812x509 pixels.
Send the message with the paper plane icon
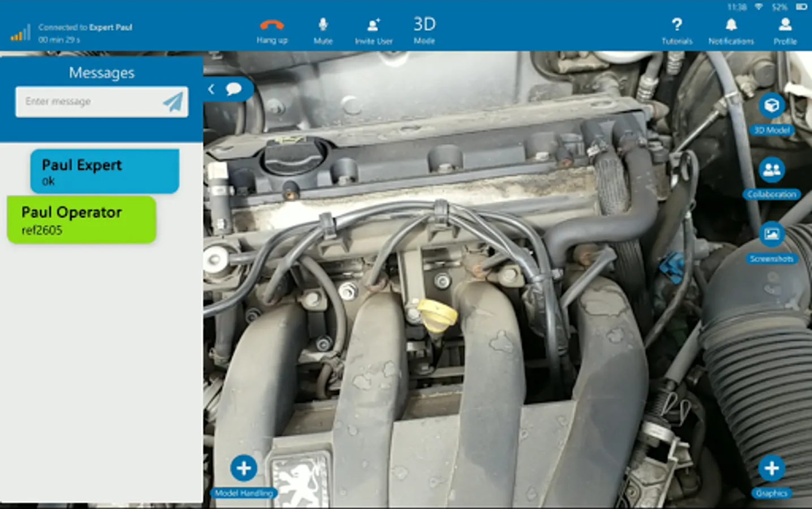coord(173,102)
